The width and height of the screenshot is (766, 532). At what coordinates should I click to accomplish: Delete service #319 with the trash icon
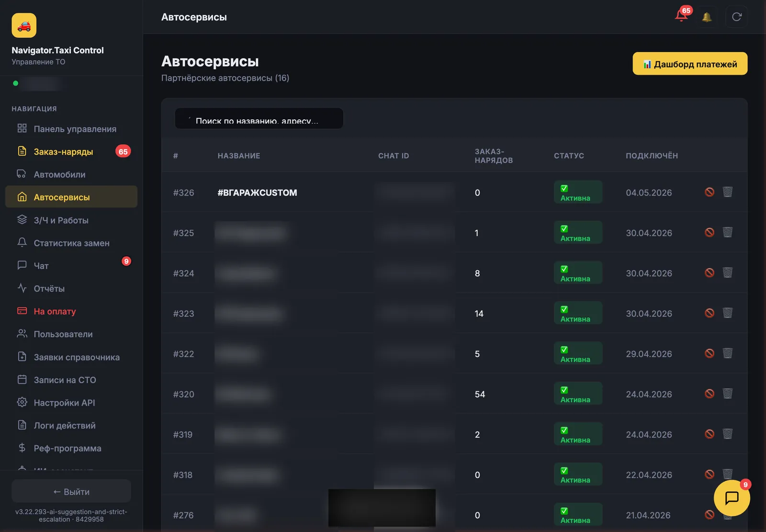coord(728,433)
